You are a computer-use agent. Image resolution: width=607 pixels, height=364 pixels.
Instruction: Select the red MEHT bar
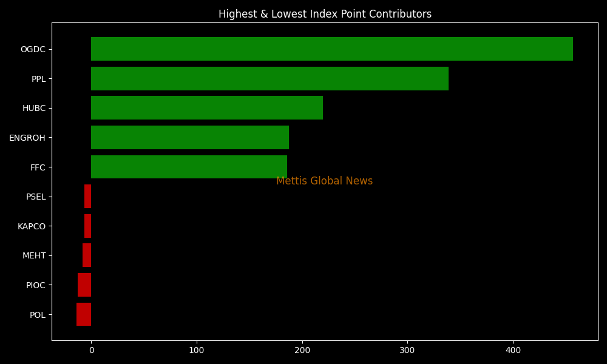click(x=87, y=255)
